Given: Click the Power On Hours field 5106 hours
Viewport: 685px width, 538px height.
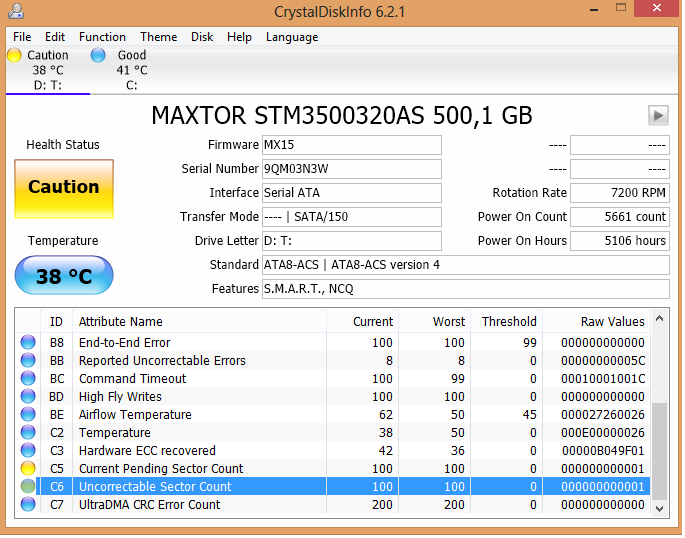Looking at the screenshot, I should (x=620, y=241).
